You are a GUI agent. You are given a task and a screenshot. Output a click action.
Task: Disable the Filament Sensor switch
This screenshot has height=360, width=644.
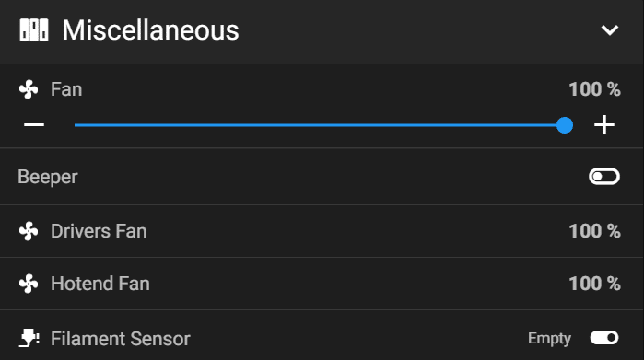(604, 338)
